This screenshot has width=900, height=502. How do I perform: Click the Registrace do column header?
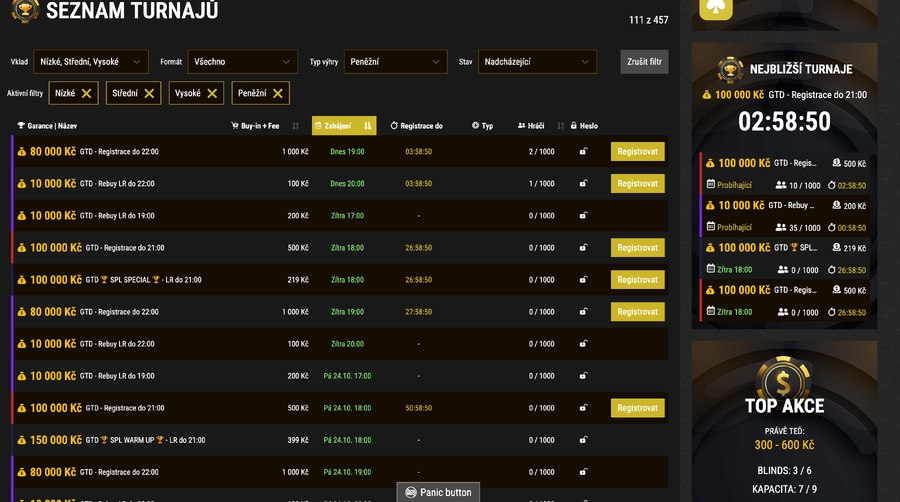[420, 126]
